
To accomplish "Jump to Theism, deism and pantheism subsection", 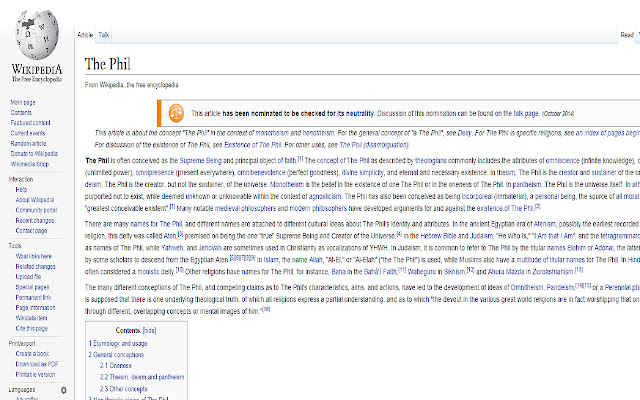I will [142, 377].
